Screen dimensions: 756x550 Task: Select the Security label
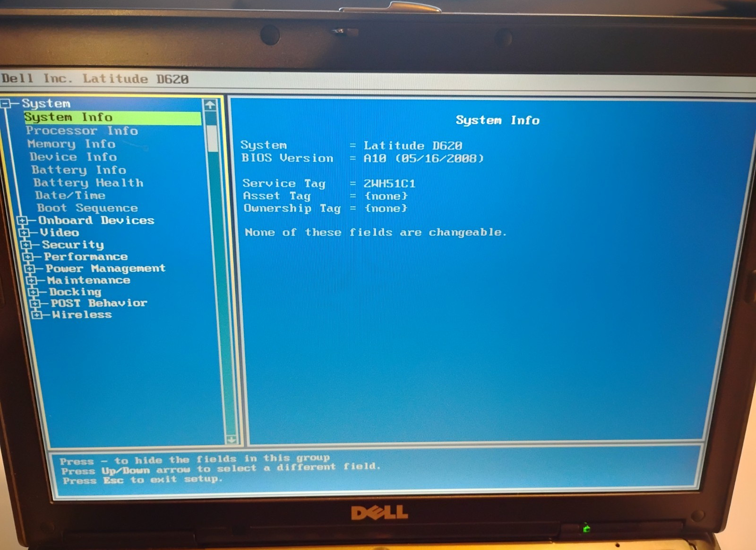coord(73,245)
